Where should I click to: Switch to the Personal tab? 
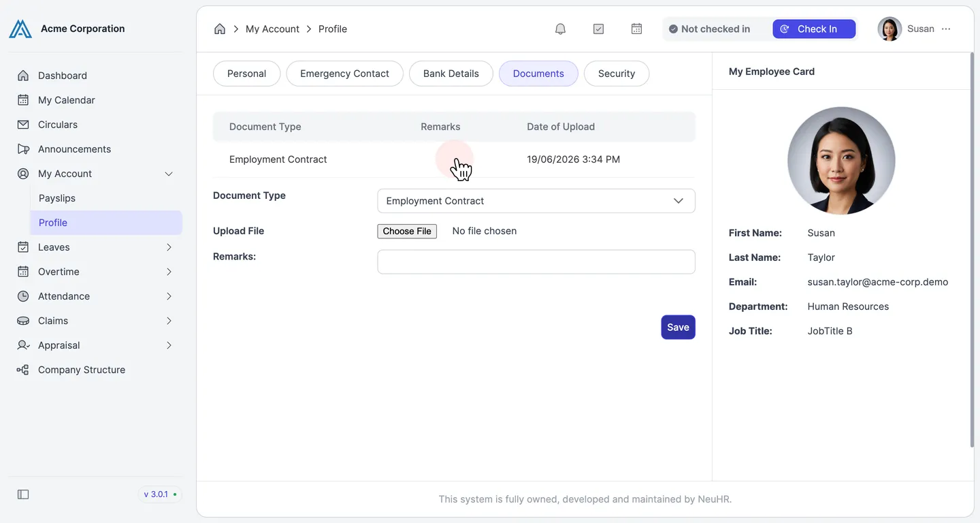click(x=246, y=74)
